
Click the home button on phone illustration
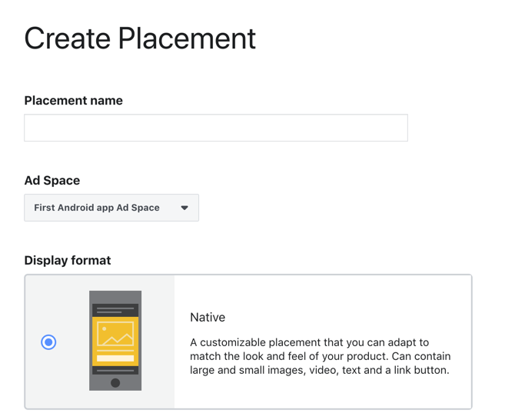coord(115,383)
